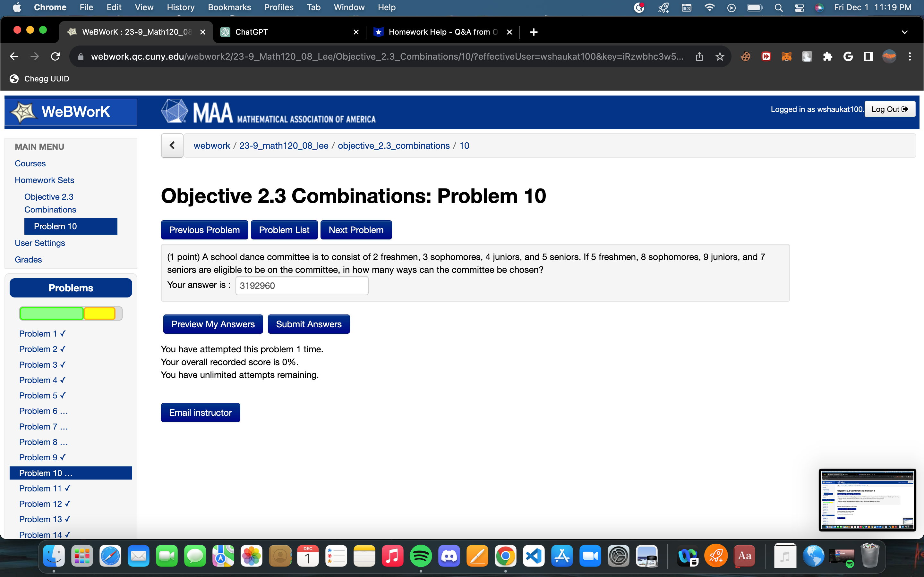Open Problem 11 from the sidebar
Screen dimensions: 924x577
tap(44, 488)
